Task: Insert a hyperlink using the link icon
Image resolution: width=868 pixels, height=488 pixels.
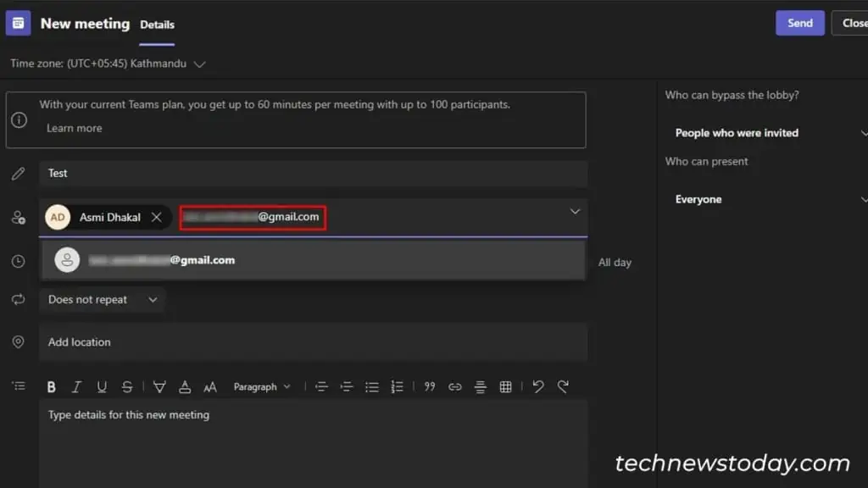Action: pos(455,386)
